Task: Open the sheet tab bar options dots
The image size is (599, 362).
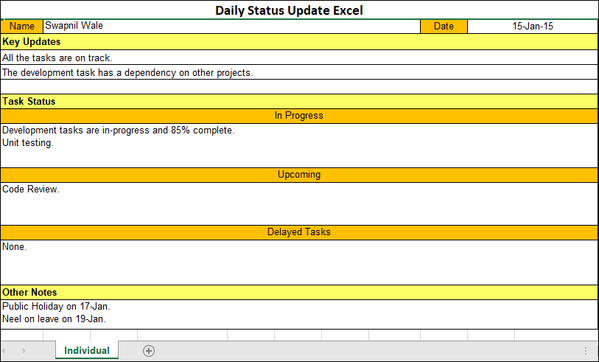Action: 586,351
